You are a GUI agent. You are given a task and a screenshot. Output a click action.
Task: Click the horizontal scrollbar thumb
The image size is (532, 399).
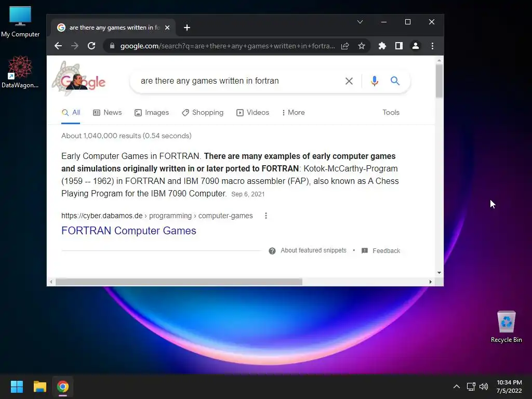click(179, 282)
